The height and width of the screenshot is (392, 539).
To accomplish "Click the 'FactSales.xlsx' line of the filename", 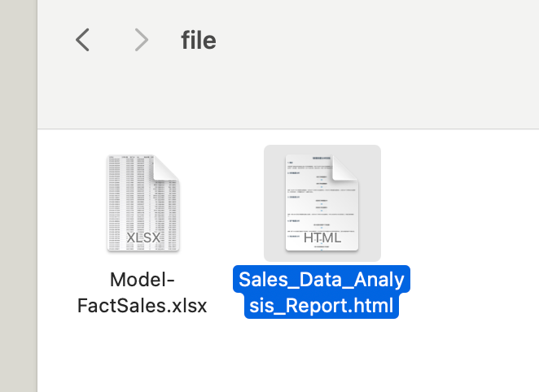I will tap(142, 306).
